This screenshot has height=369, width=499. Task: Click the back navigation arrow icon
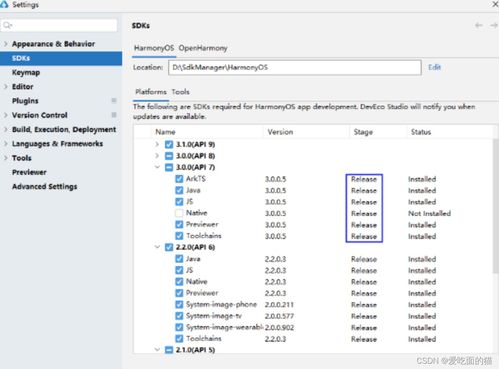coord(479,25)
